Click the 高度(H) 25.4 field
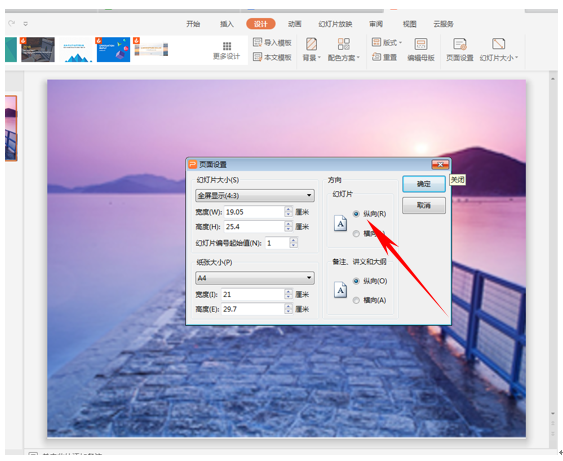Image resolution: width=563 pixels, height=461 pixels. [254, 227]
